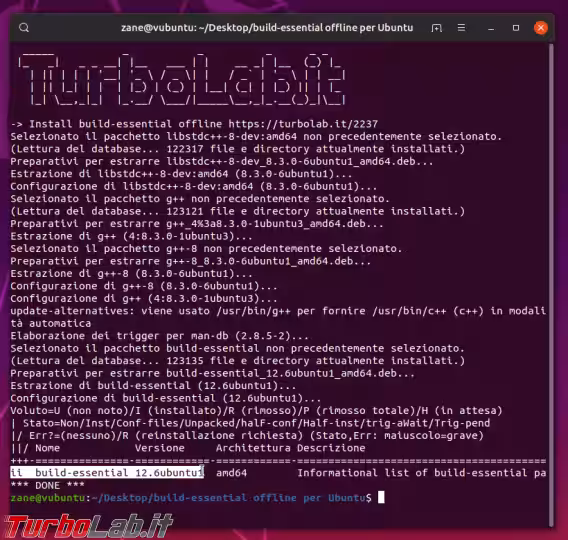Open the terminal search magnifier icon
The image size is (568, 540).
point(24,28)
